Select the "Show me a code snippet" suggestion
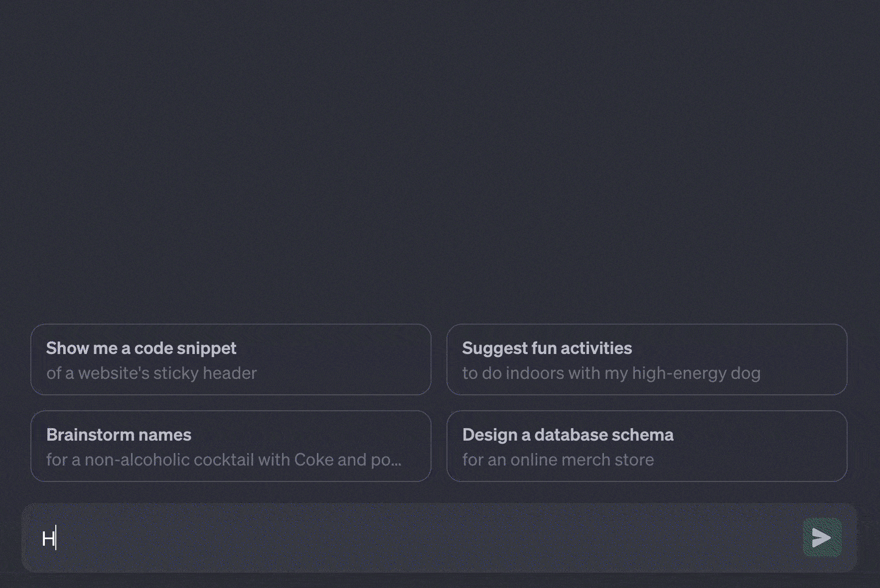This screenshot has height=588, width=880. [231, 359]
